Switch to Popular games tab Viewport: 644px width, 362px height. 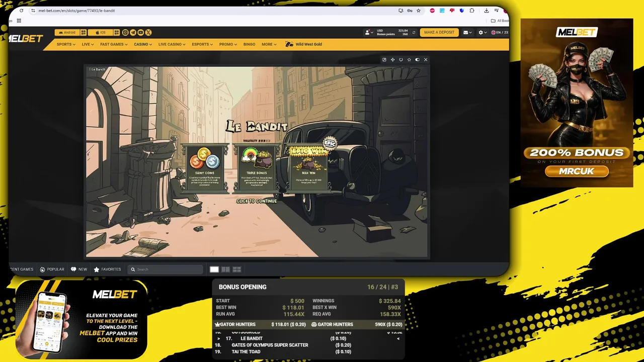(52, 269)
